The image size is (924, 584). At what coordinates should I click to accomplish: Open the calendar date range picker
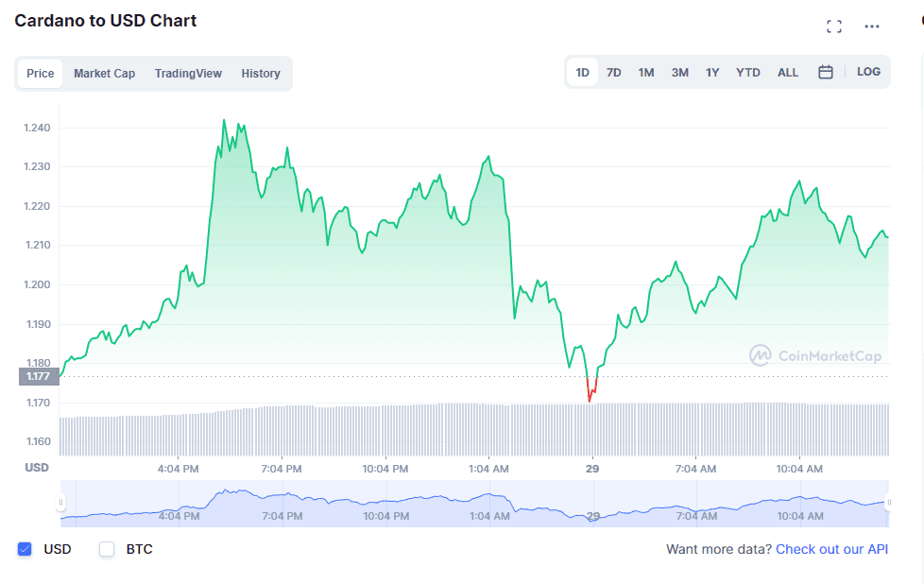[x=825, y=71]
